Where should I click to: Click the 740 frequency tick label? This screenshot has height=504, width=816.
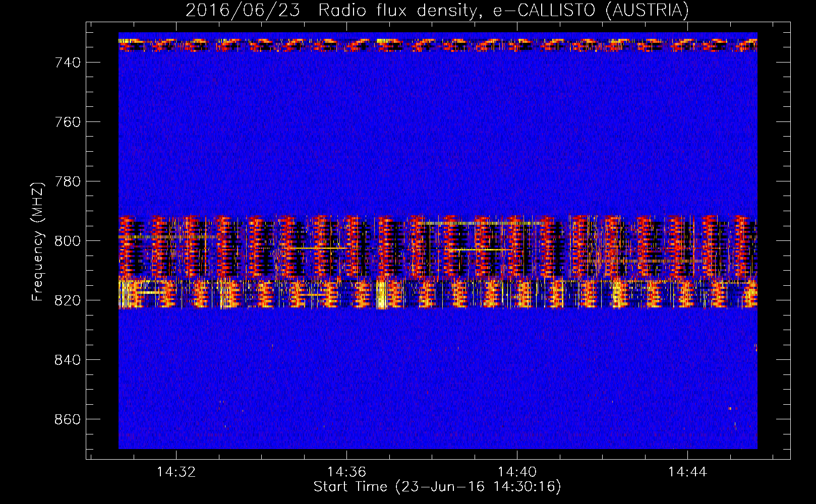68,62
